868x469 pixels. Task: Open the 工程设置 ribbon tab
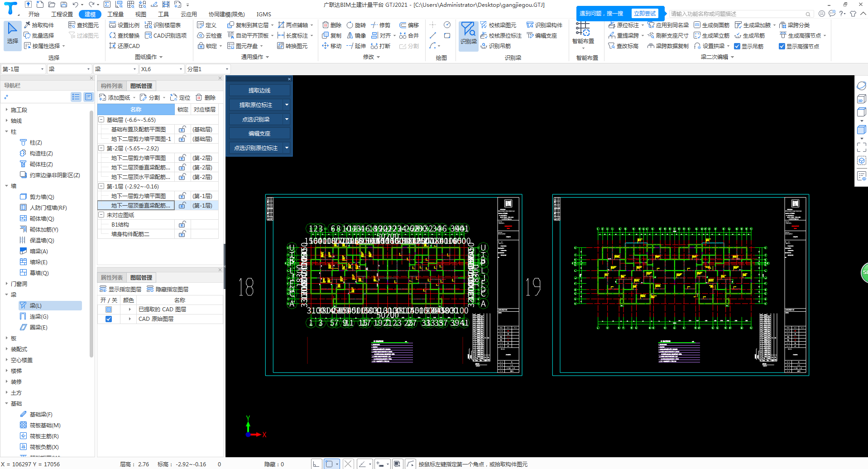click(62, 14)
